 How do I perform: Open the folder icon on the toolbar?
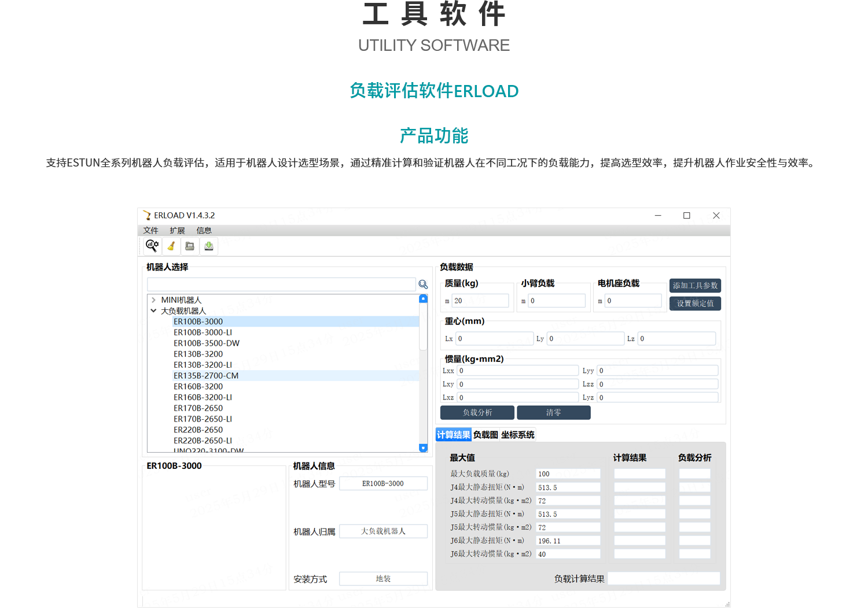[190, 246]
